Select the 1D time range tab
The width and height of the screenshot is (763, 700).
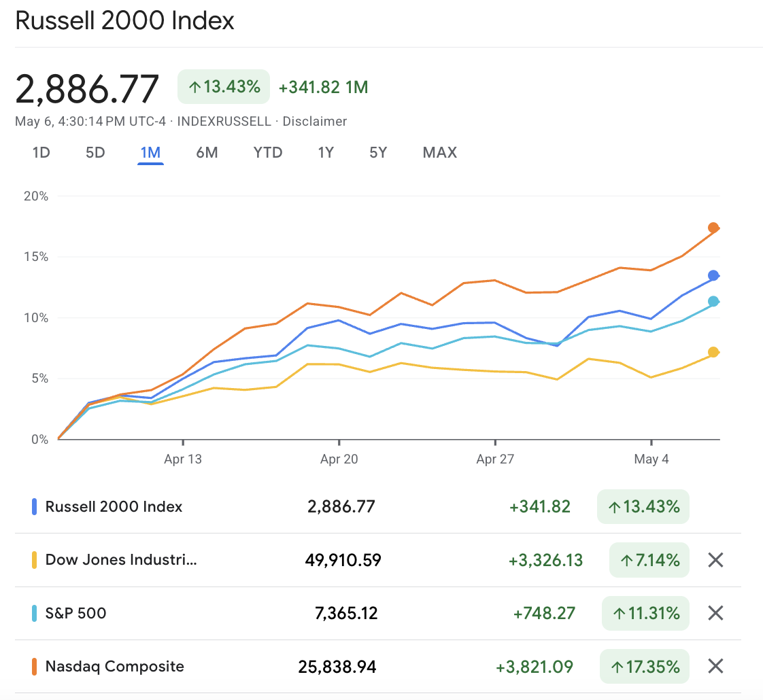41,153
